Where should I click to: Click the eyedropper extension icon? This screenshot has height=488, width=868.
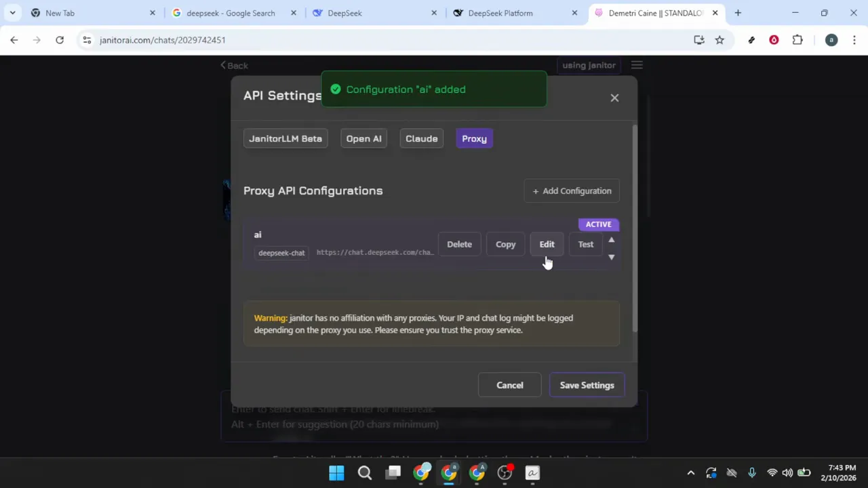[x=751, y=40]
